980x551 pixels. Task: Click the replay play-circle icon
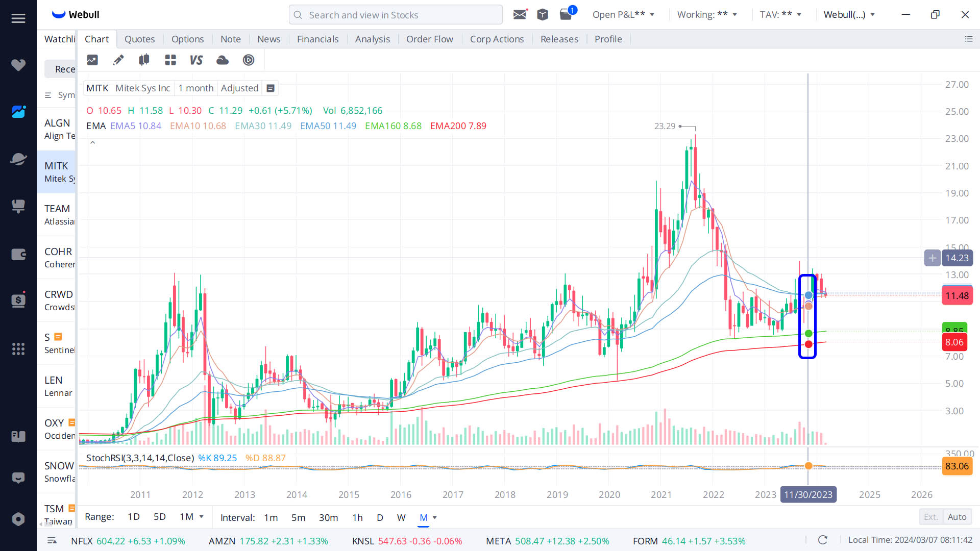click(x=249, y=60)
